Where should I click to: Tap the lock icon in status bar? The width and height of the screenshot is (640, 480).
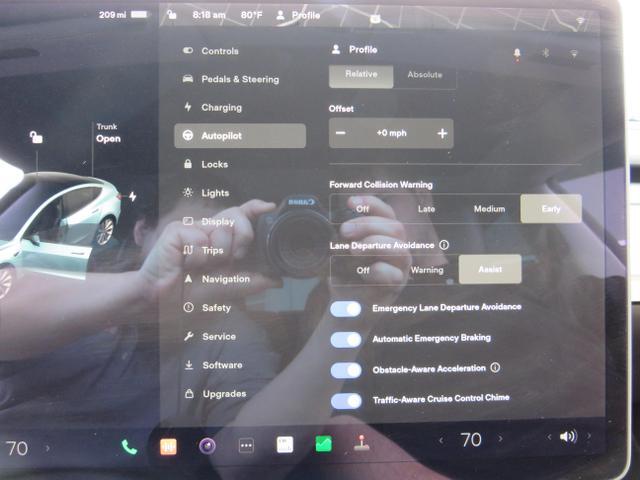tap(172, 15)
